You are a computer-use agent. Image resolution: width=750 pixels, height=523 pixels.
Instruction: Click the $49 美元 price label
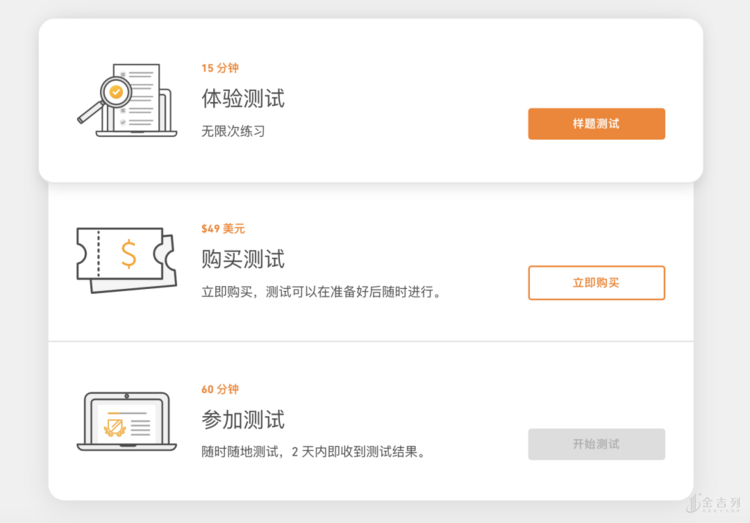[x=223, y=229]
